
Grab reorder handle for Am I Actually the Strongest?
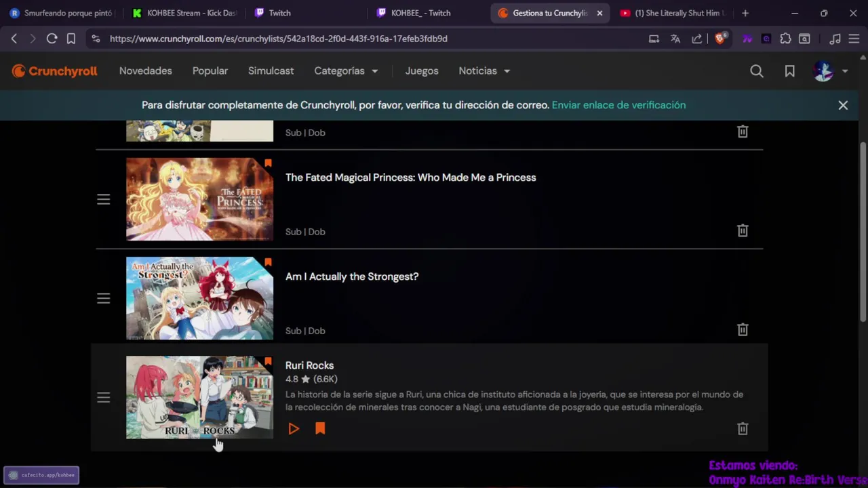tap(103, 298)
